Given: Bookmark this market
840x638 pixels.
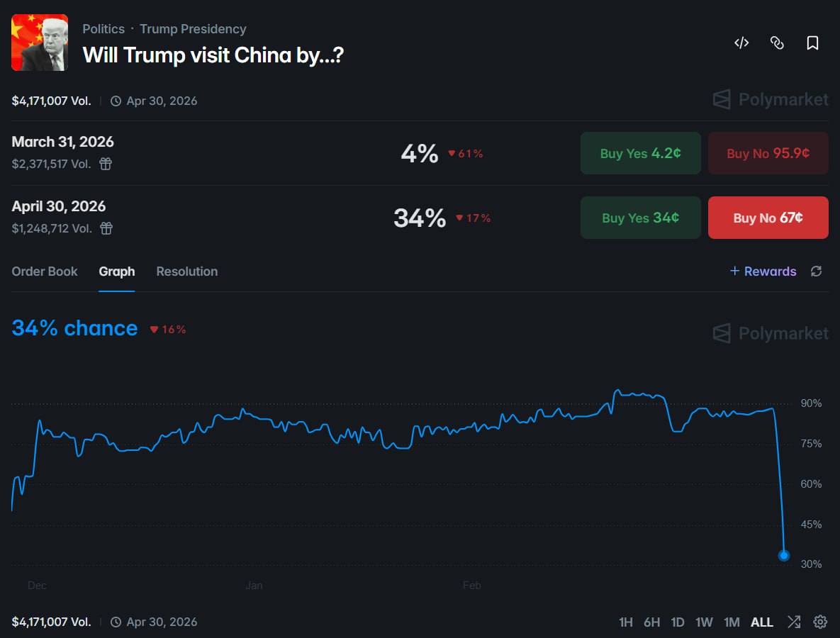Looking at the screenshot, I should coord(812,43).
